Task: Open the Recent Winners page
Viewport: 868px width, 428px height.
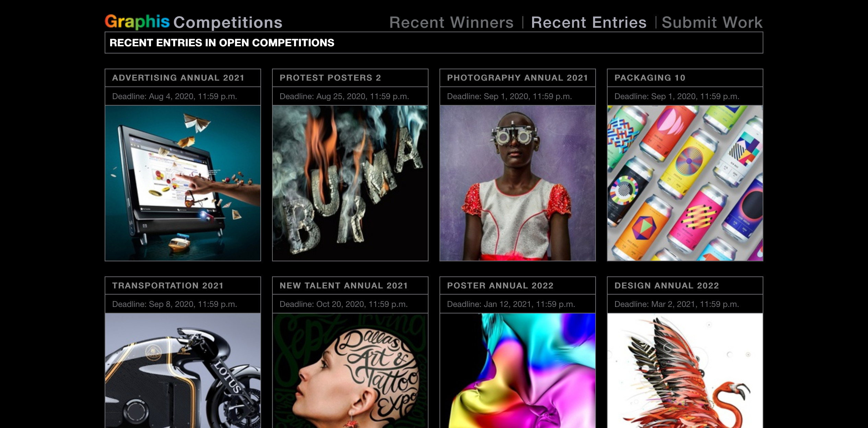Action: (451, 23)
